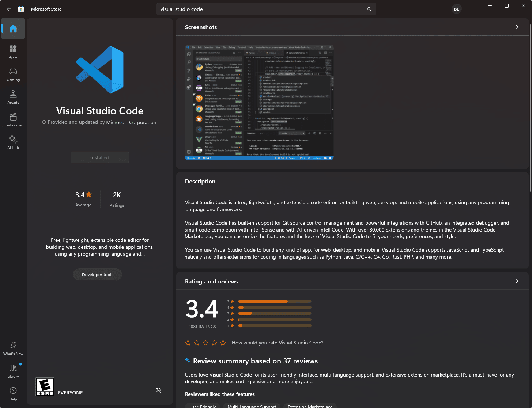Rate Visual Studio Code three stars
The width and height of the screenshot is (532, 408).
[205, 343]
